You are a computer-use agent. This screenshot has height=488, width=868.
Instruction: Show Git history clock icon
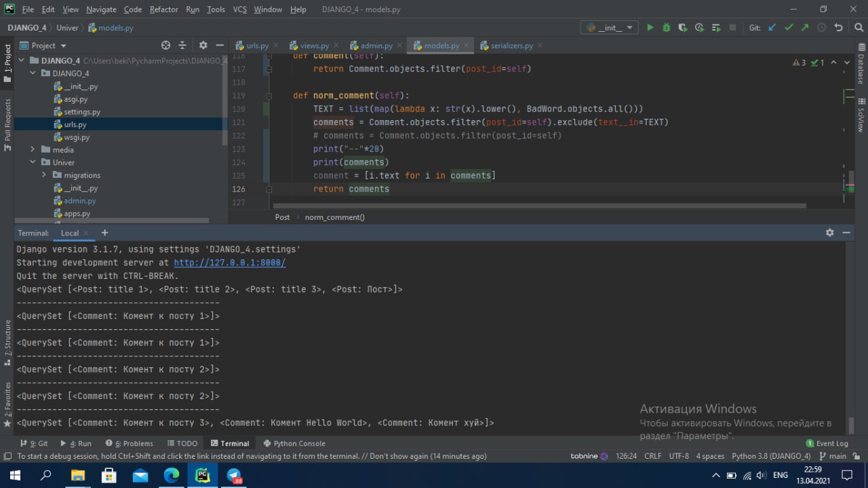coord(822,28)
